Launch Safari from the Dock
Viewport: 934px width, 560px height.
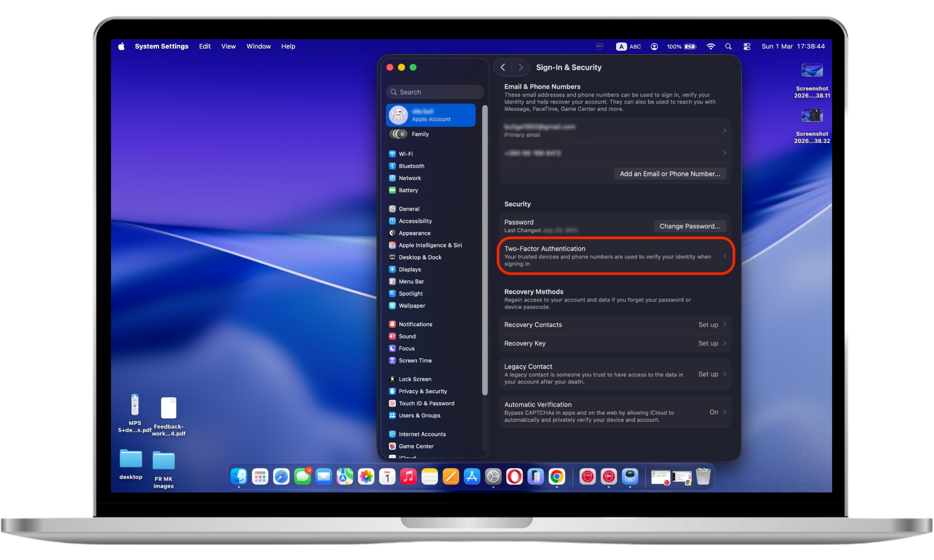(x=281, y=477)
